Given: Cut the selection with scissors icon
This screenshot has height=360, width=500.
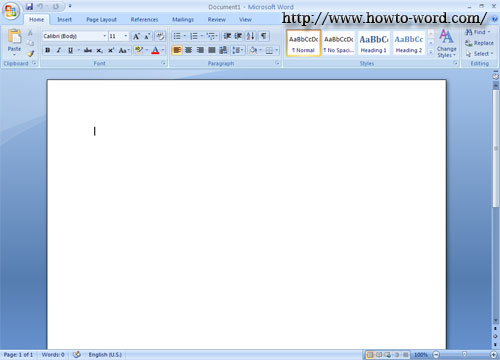Looking at the screenshot, I should click(x=30, y=33).
